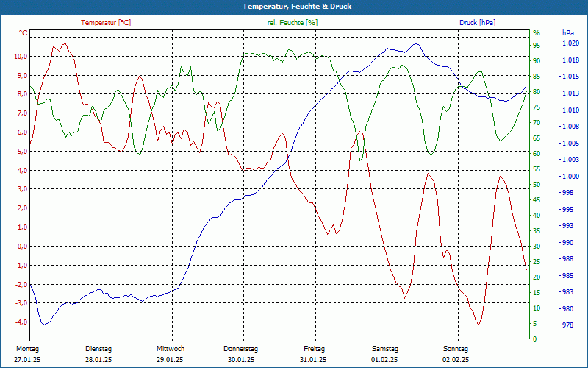Click the 'Donnerstag' day label
This screenshot has width=588, height=368.
click(241, 349)
